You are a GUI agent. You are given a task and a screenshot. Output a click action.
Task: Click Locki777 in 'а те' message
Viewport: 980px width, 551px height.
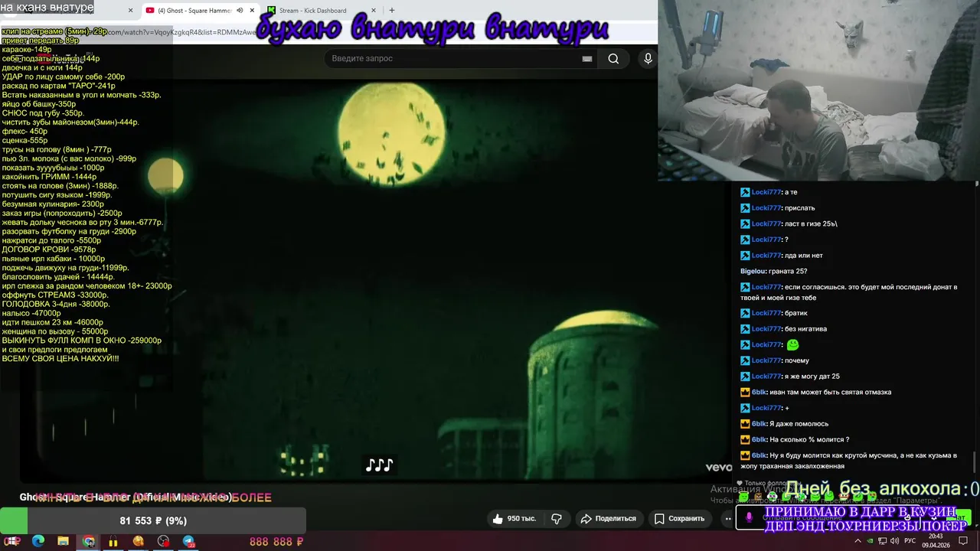pyautogui.click(x=766, y=192)
